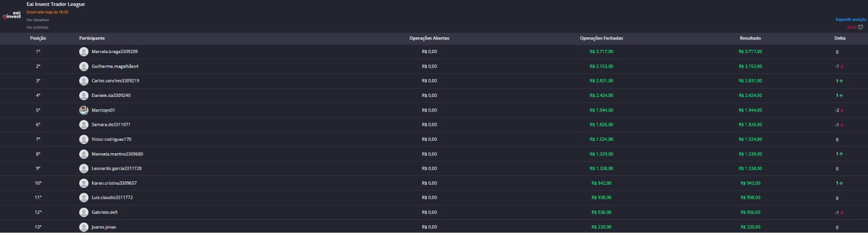The image size is (868, 235).
Task: Click the red down arrow in Marciops01's row
Action: tap(842, 110)
